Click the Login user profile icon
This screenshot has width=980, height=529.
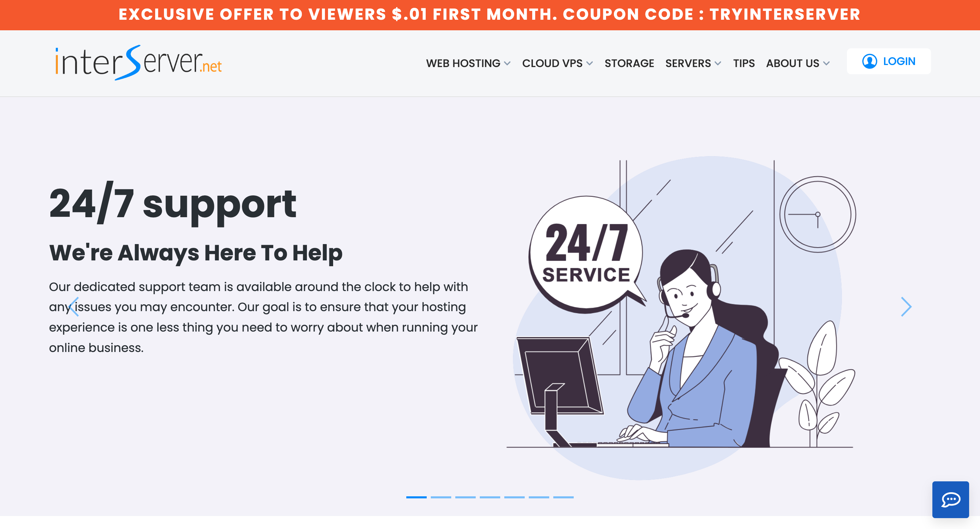point(870,61)
